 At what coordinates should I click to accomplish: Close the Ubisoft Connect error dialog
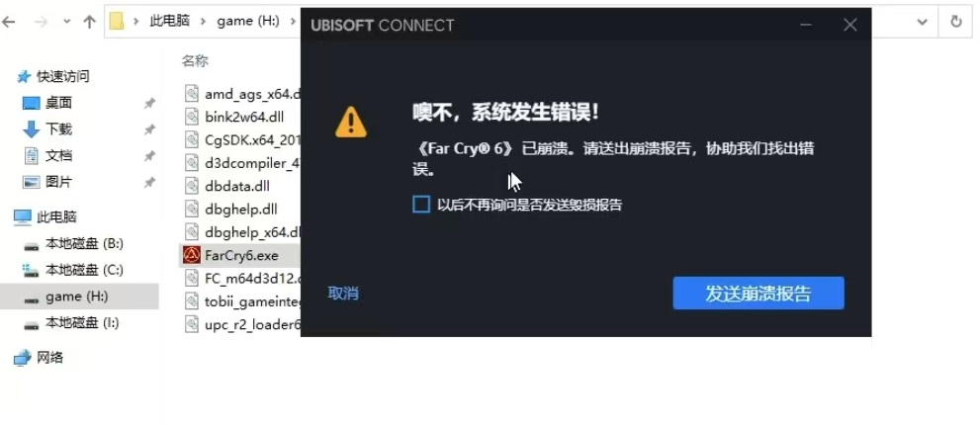(849, 25)
